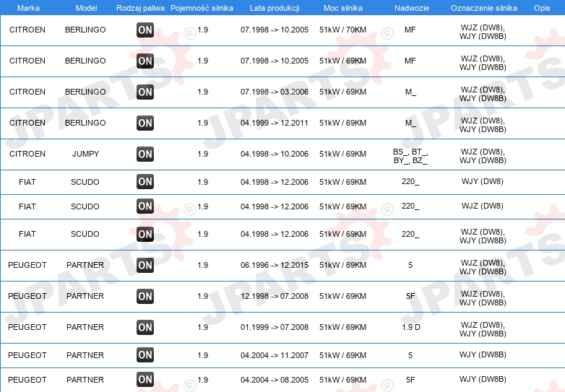Click the Marka column header
This screenshot has height=392, width=565.
pos(28,8)
